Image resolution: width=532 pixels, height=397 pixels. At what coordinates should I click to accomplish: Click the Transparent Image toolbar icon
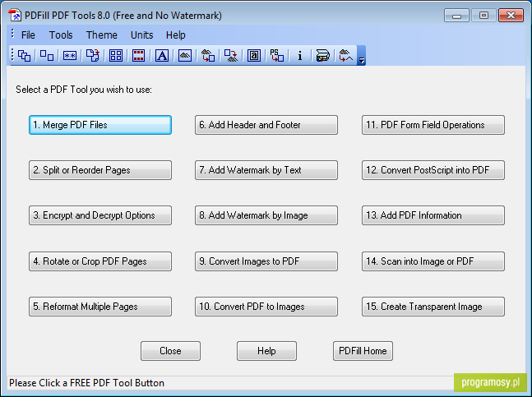click(x=345, y=55)
